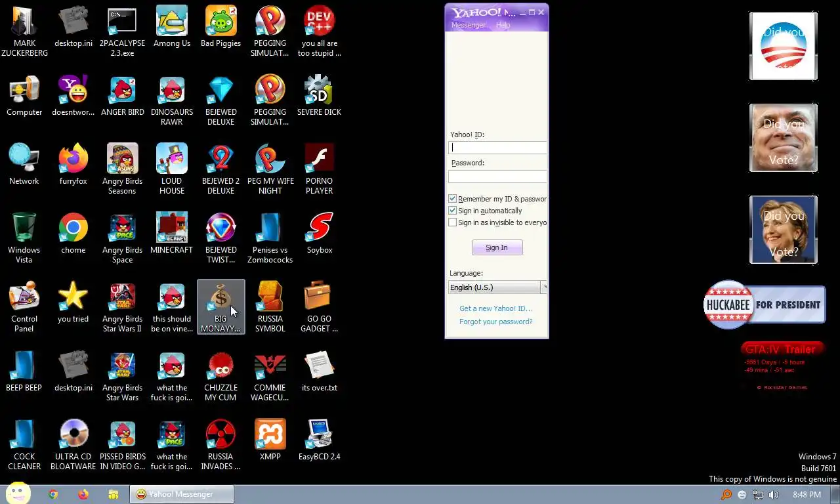Select the Angry Birds Space icon
This screenshot has width=840, height=504.
(122, 238)
